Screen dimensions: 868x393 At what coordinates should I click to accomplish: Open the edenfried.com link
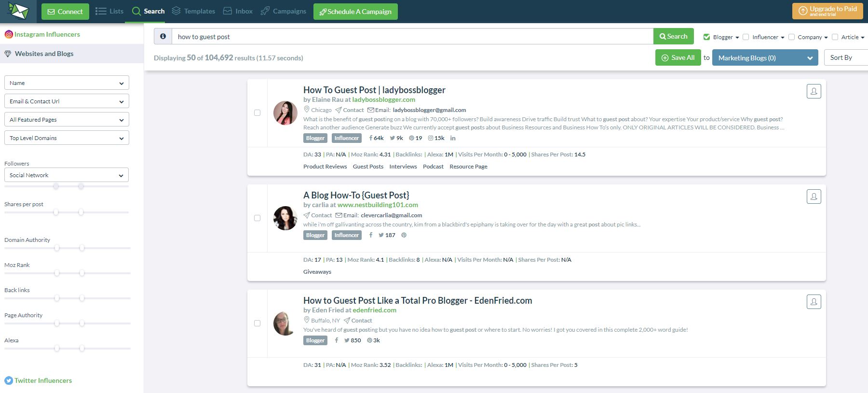point(374,310)
